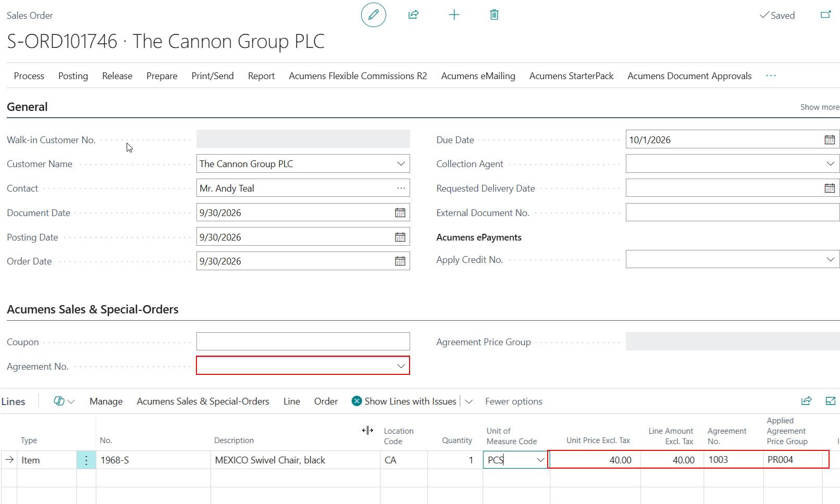
Task: Click the trash delete icon
Action: (x=494, y=15)
